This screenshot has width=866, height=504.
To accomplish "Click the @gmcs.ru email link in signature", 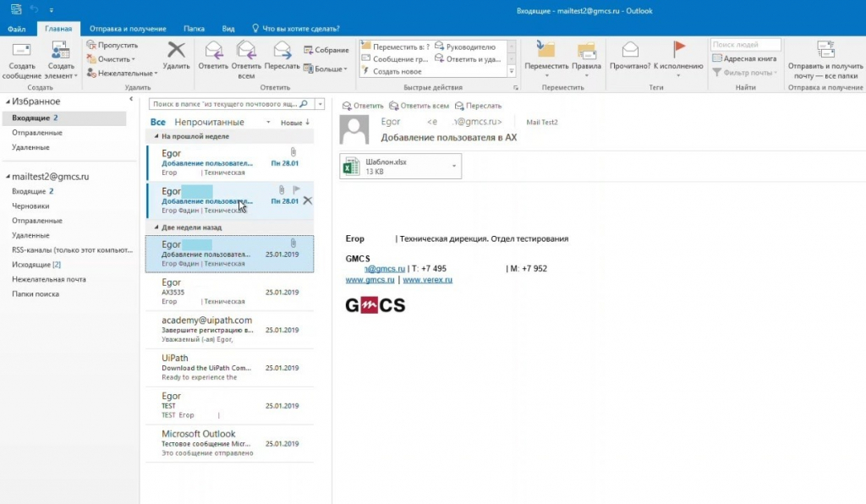I will pyautogui.click(x=385, y=269).
